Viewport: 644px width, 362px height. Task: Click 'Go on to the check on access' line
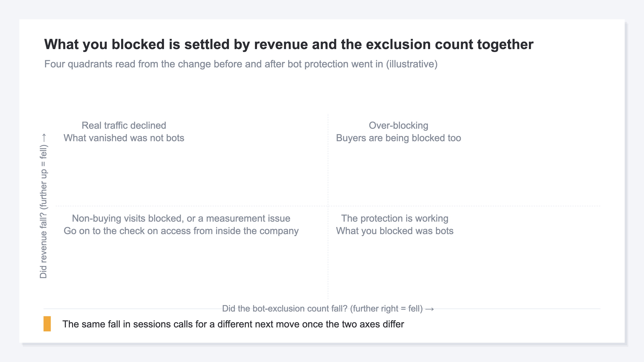(181, 231)
